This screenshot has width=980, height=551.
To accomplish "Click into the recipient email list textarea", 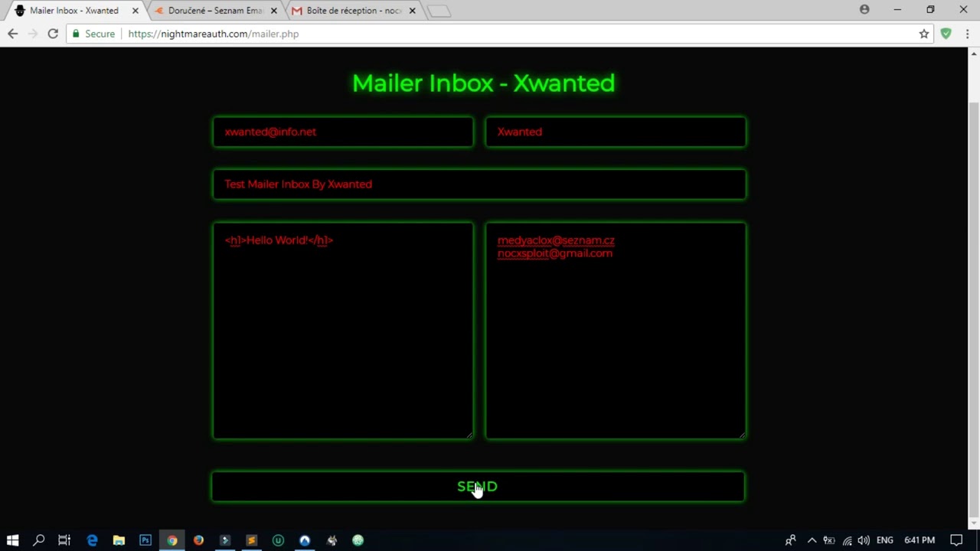I will 616,331.
